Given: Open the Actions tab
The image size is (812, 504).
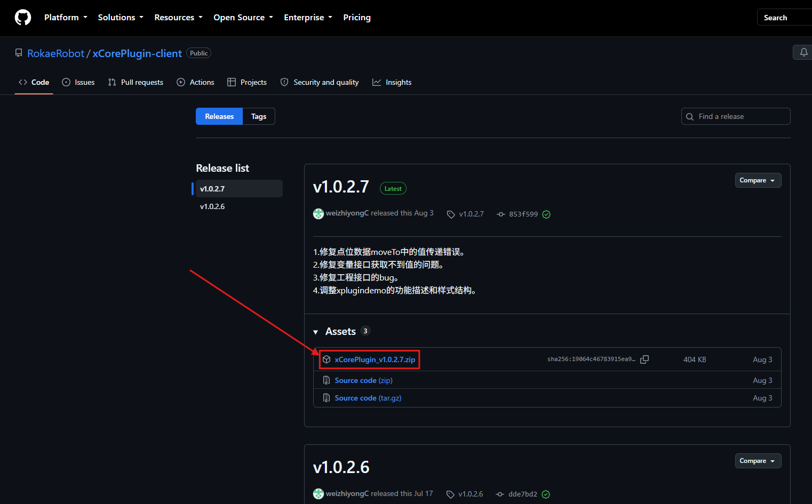Looking at the screenshot, I should click(x=195, y=82).
